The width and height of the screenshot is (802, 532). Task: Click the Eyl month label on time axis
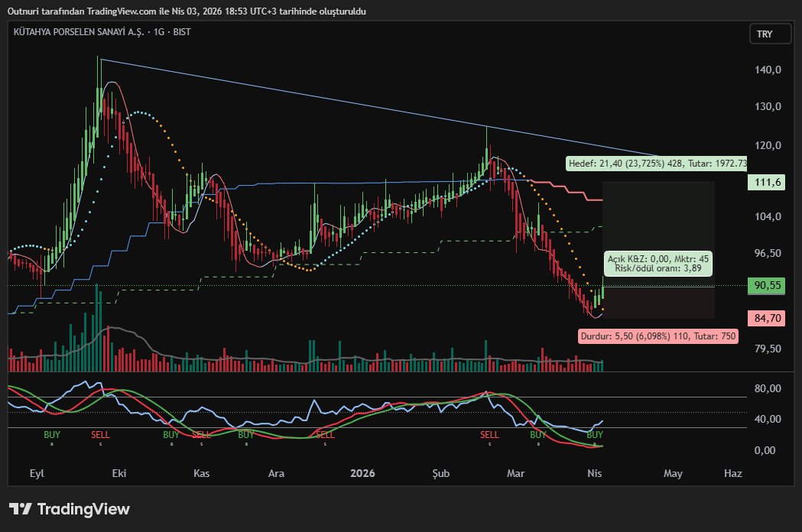pos(37,473)
